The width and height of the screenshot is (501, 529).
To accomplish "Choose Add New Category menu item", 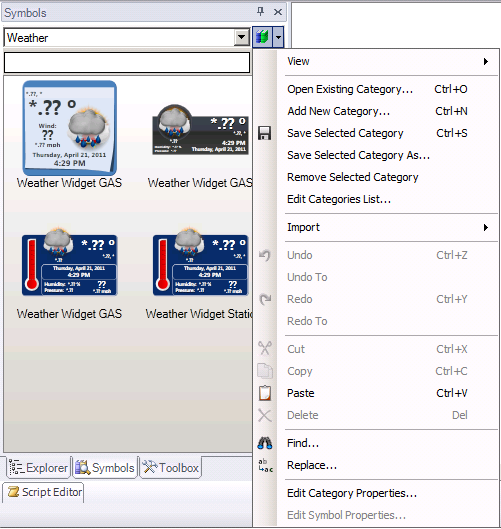I will tap(375, 111).
